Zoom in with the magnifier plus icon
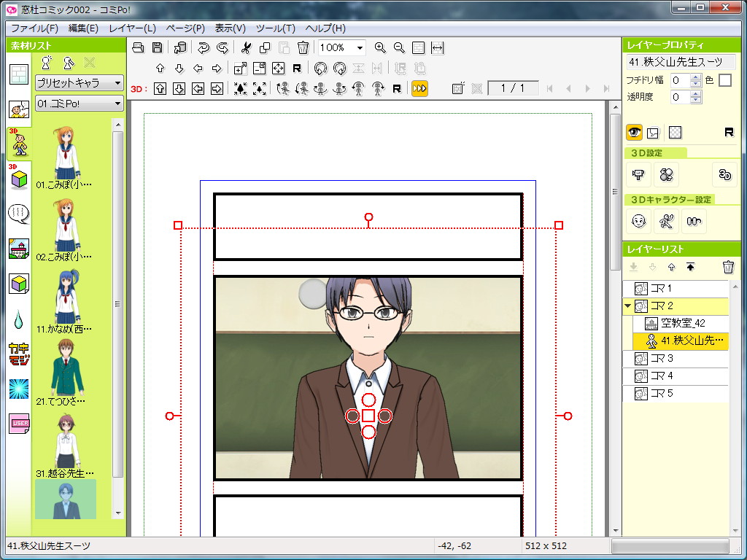This screenshot has width=747, height=560. 379,47
